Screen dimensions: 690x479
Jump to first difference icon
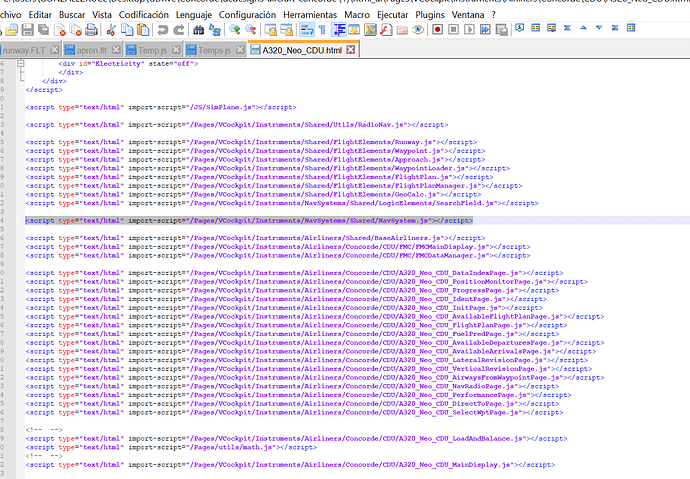(567, 28)
